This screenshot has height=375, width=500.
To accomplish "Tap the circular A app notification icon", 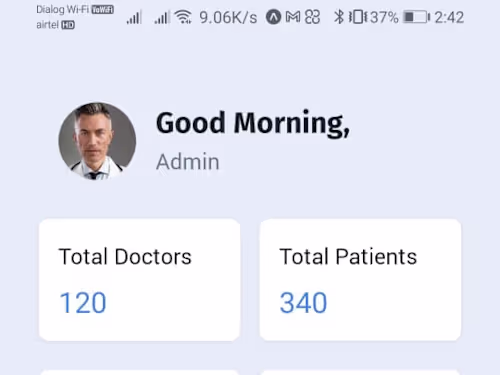I will 273,17.
